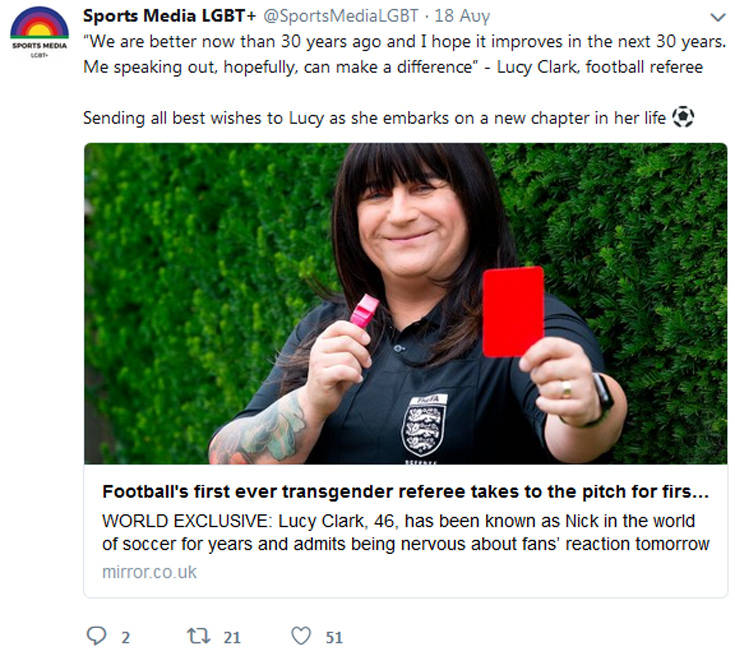Click the Sports Media LGBT+ rainbow avatar
The width and height of the screenshot is (735, 656).
pyautogui.click(x=39, y=32)
